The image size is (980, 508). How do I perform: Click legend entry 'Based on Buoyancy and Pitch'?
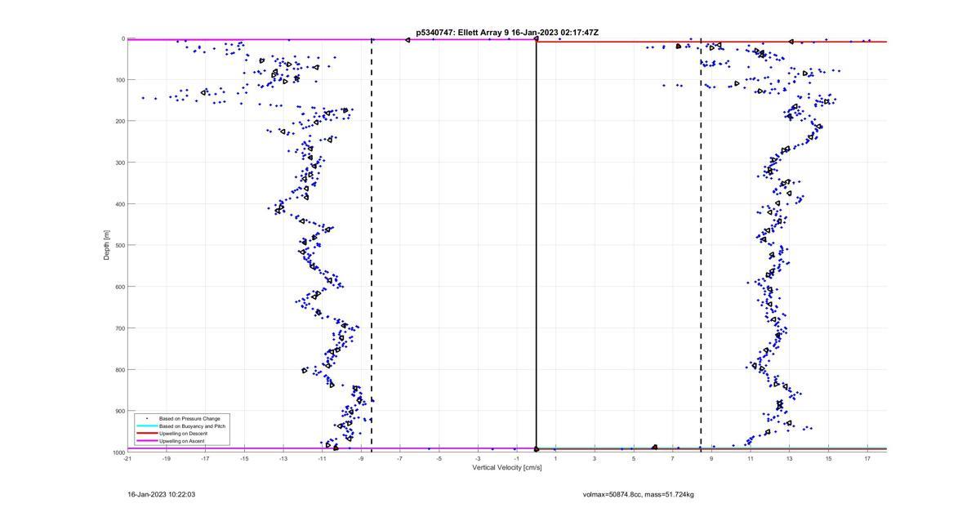coord(193,426)
